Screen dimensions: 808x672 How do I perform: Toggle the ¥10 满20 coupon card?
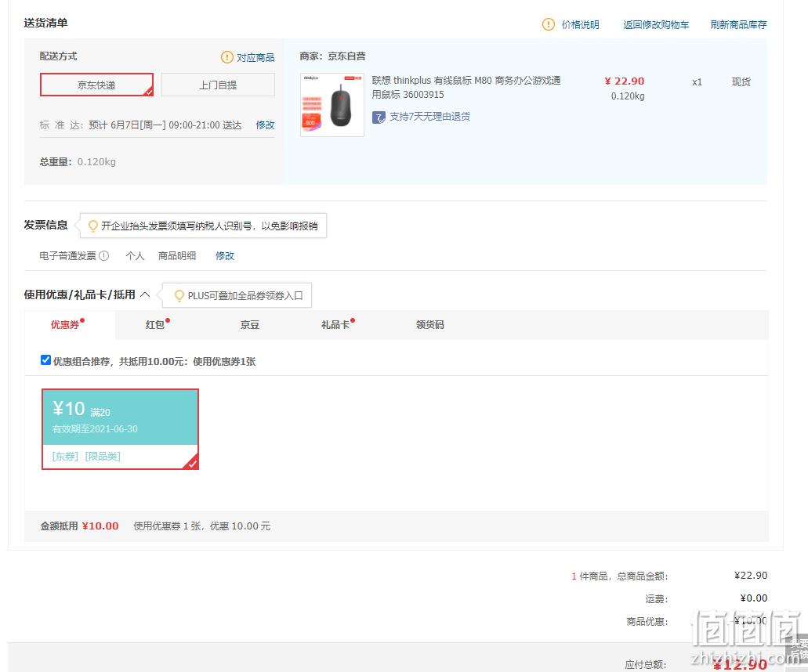click(x=120, y=429)
